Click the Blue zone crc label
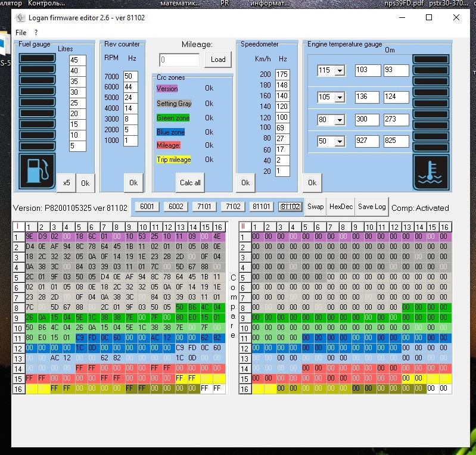Viewport: 476px width, 455px height. click(170, 132)
